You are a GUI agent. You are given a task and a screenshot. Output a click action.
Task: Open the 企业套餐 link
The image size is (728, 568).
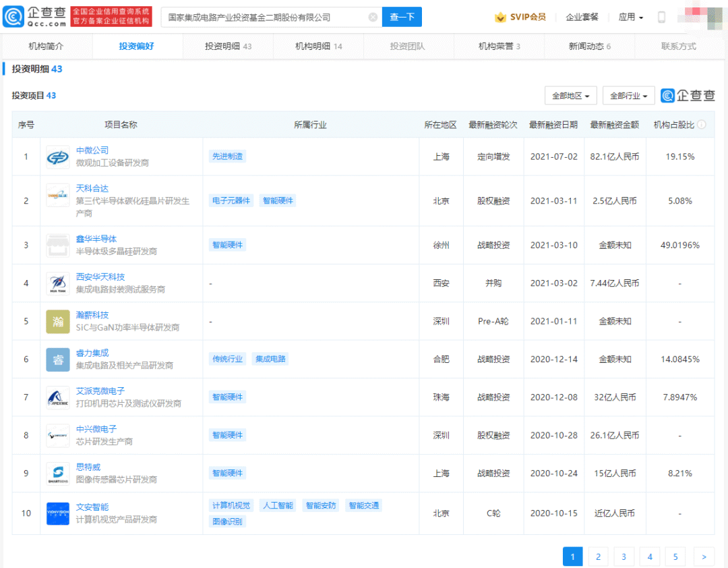pyautogui.click(x=582, y=17)
